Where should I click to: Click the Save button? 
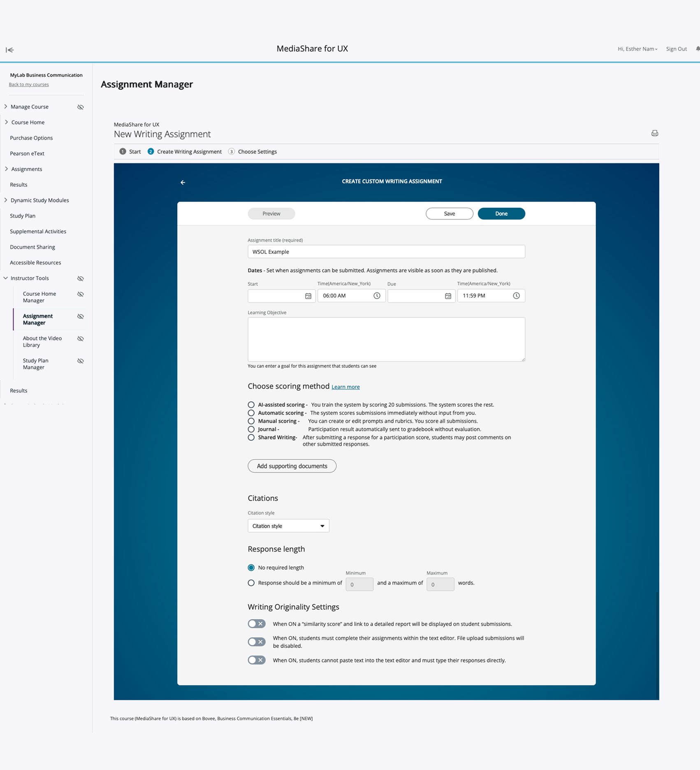pyautogui.click(x=450, y=214)
